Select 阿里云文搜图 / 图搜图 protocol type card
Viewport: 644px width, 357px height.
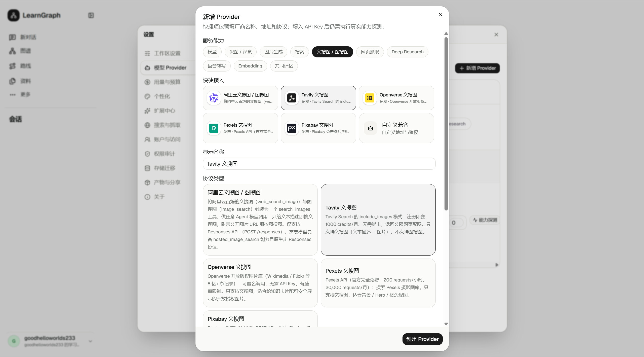[x=260, y=220]
